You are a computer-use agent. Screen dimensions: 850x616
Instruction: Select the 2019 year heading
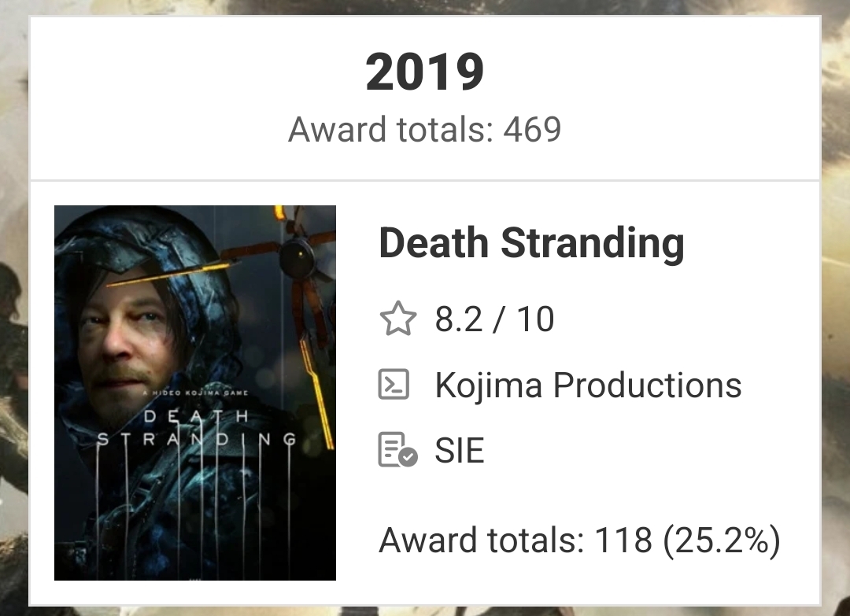click(x=425, y=72)
